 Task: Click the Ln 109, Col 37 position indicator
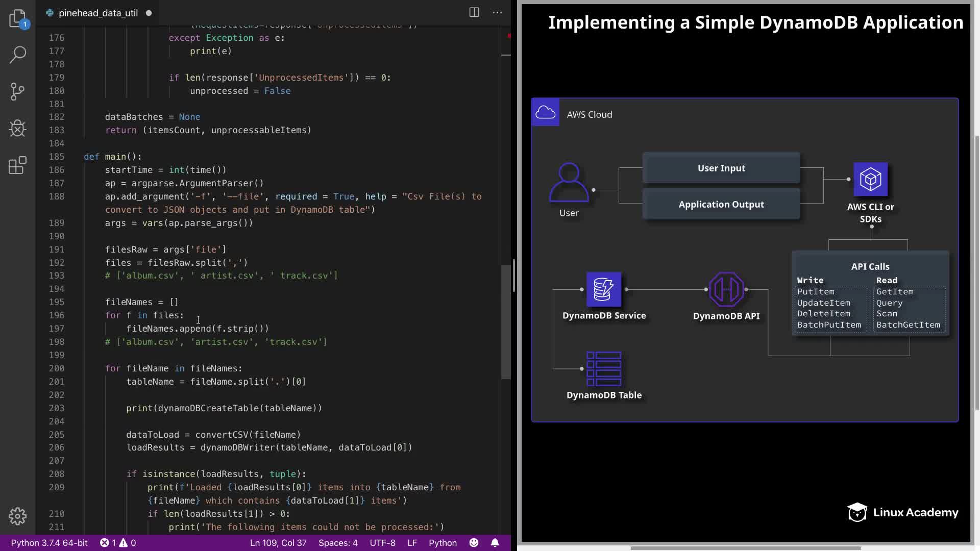[x=278, y=543]
